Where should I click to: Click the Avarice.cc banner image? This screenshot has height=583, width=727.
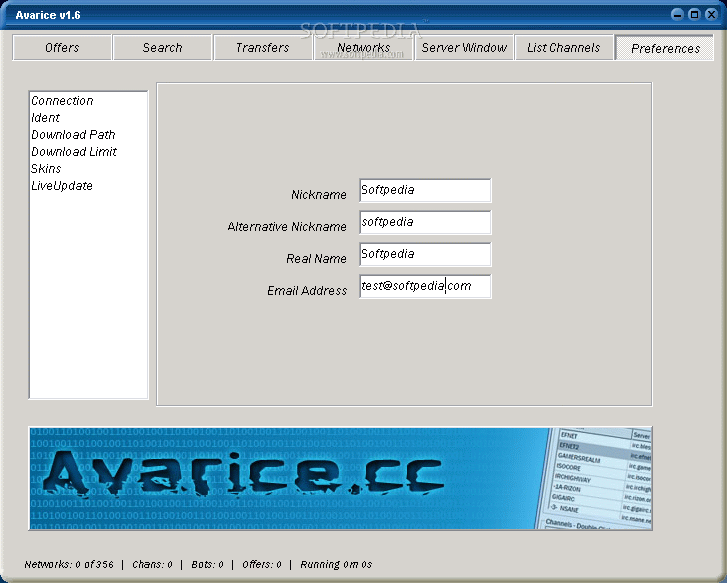pos(340,478)
